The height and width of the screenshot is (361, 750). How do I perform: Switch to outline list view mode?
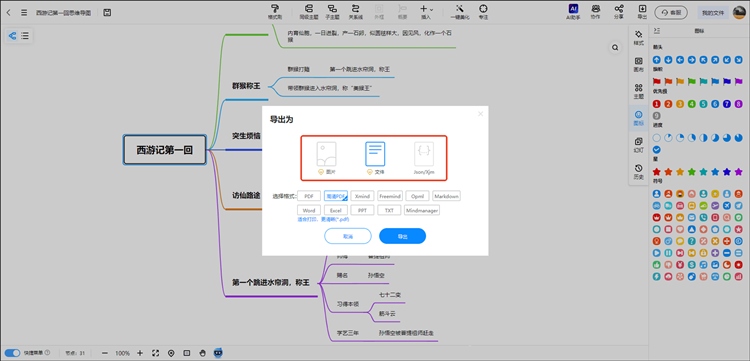(x=25, y=35)
